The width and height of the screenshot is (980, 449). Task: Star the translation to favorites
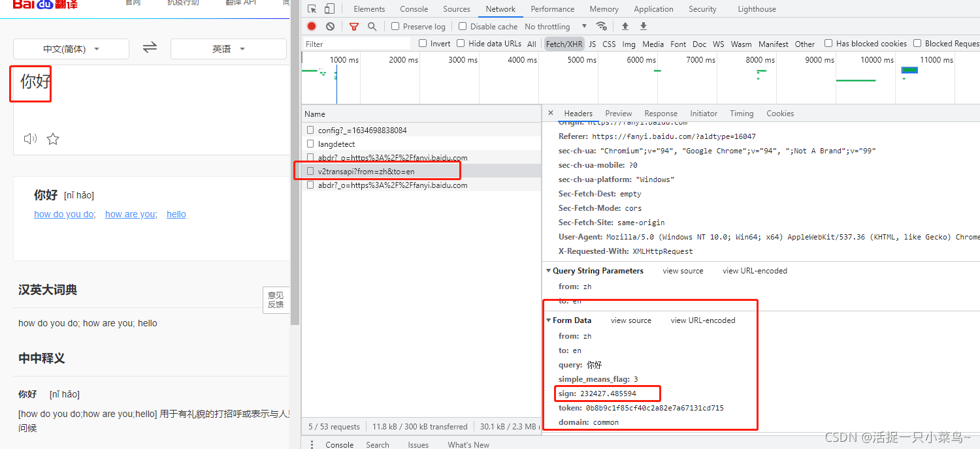[53, 138]
